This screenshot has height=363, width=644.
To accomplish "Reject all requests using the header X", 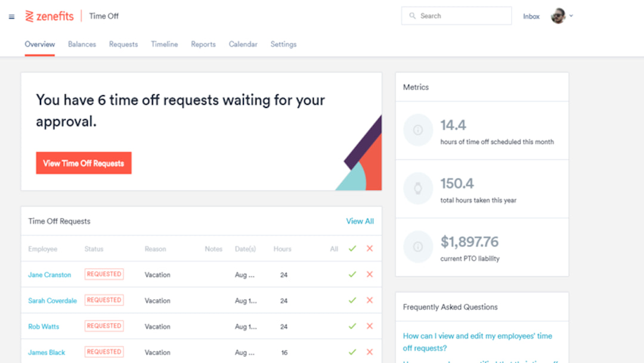I will pos(369,248).
